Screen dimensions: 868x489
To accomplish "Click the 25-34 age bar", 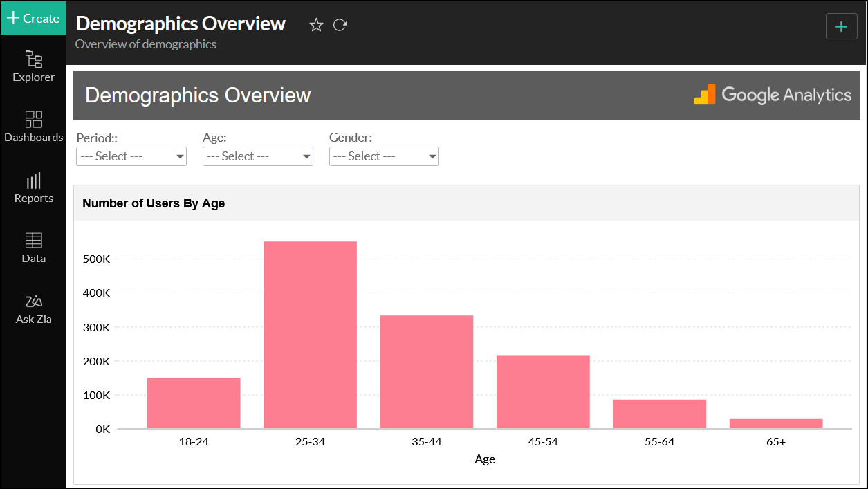I will point(310,335).
